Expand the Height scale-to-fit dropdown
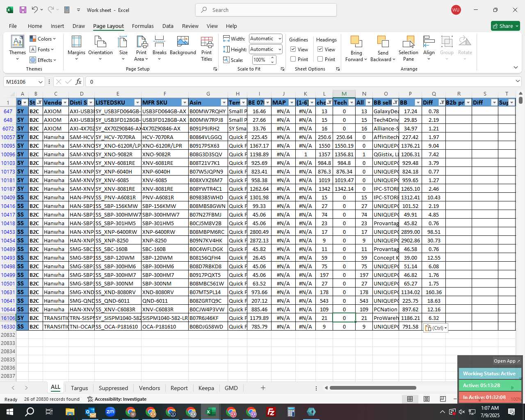The height and width of the screenshot is (420, 525). [x=280, y=49]
